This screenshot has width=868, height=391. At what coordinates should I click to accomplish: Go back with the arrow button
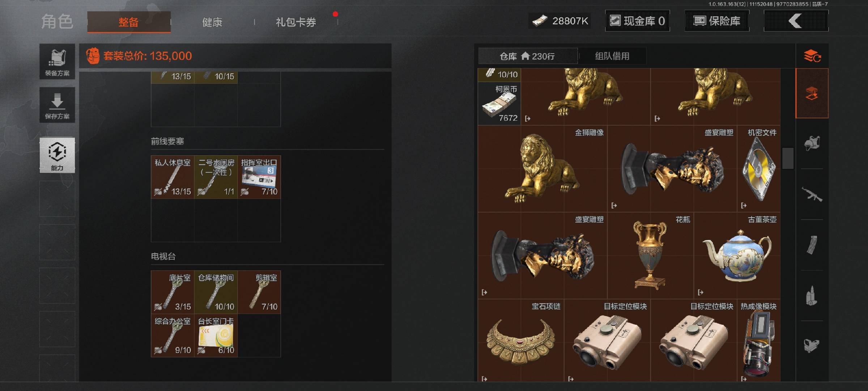pos(796,21)
